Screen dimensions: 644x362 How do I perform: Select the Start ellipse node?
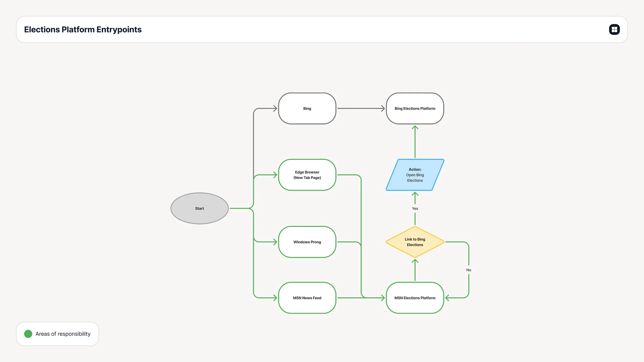point(199,208)
